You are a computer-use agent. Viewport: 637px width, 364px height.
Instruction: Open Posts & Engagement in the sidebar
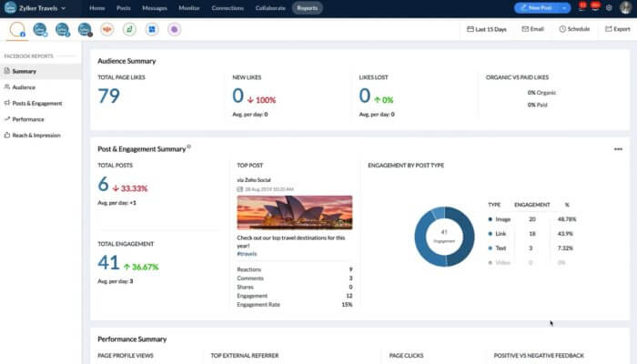click(x=35, y=103)
